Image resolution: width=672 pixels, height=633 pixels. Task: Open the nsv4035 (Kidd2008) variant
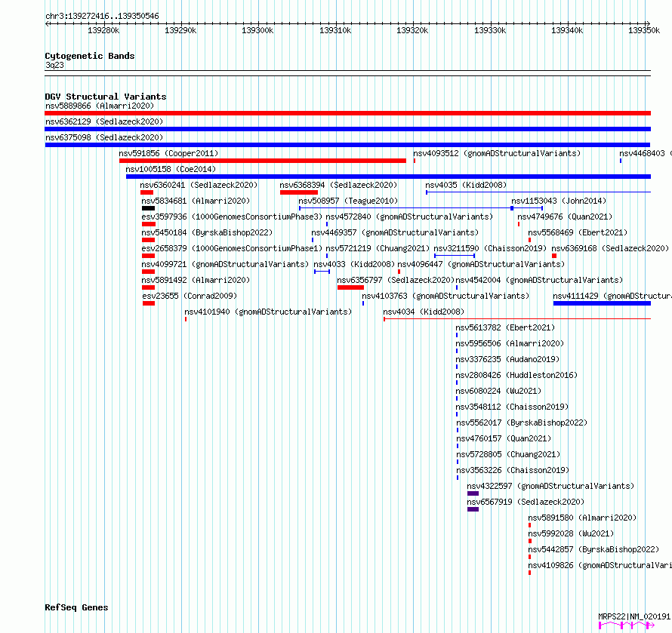[x=466, y=185]
